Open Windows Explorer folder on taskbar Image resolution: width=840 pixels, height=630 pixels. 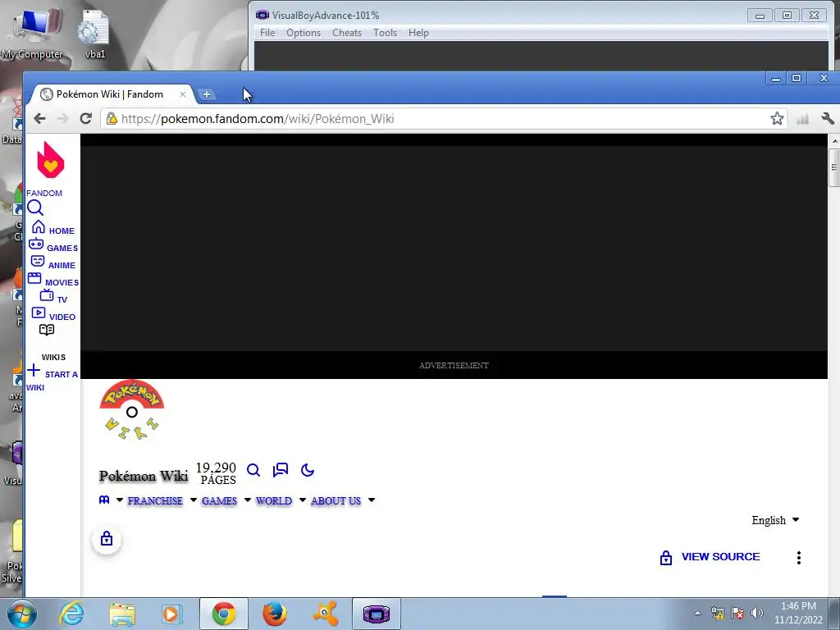tap(122, 614)
